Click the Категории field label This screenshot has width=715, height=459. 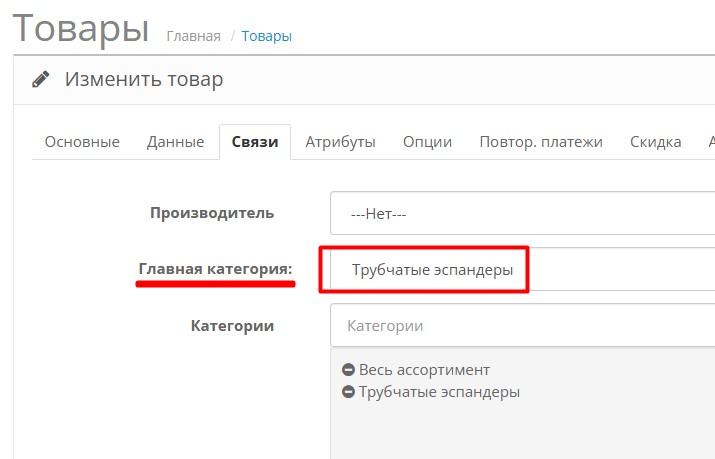point(232,325)
